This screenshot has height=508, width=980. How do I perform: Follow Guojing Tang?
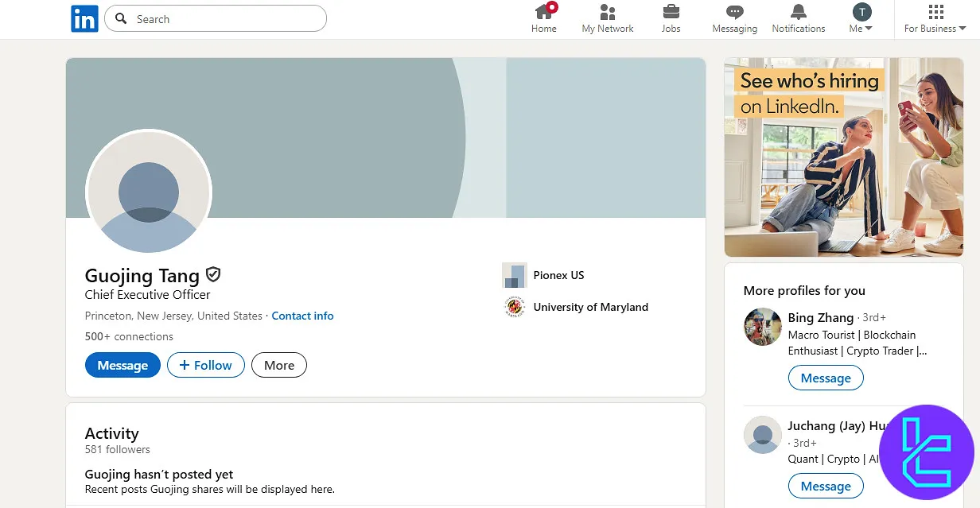click(205, 365)
